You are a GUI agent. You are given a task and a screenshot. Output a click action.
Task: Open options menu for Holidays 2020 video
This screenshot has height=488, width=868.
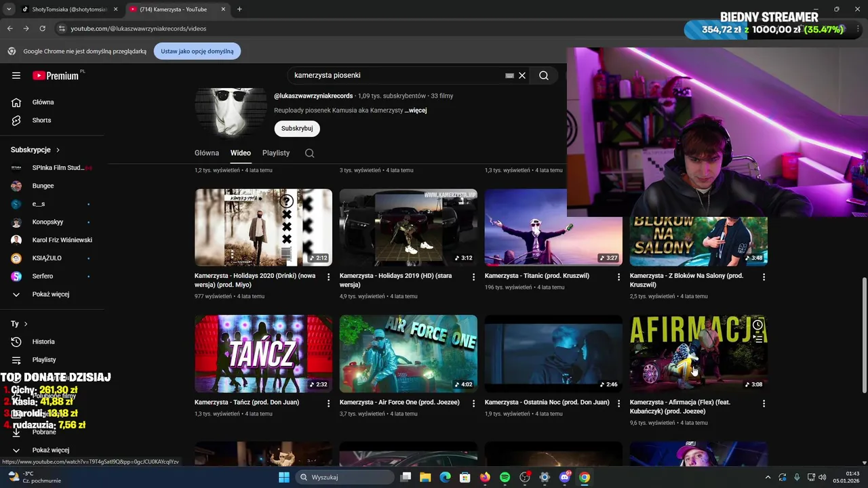pos(329,277)
